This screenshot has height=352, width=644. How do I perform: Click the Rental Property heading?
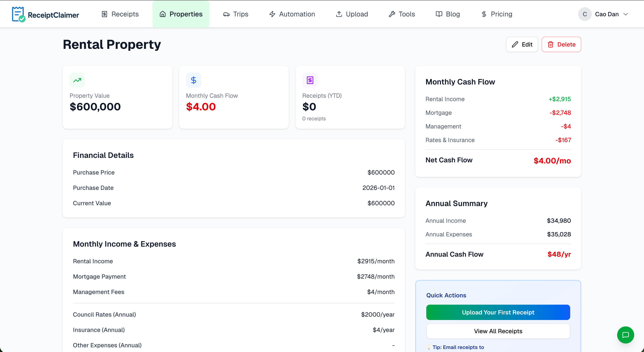(112, 45)
